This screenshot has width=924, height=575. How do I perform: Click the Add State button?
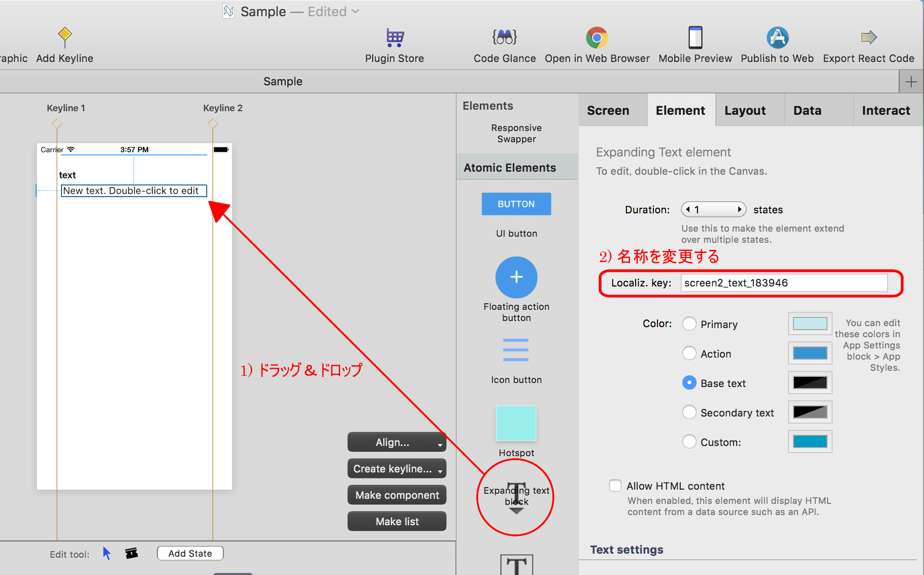coord(190,553)
